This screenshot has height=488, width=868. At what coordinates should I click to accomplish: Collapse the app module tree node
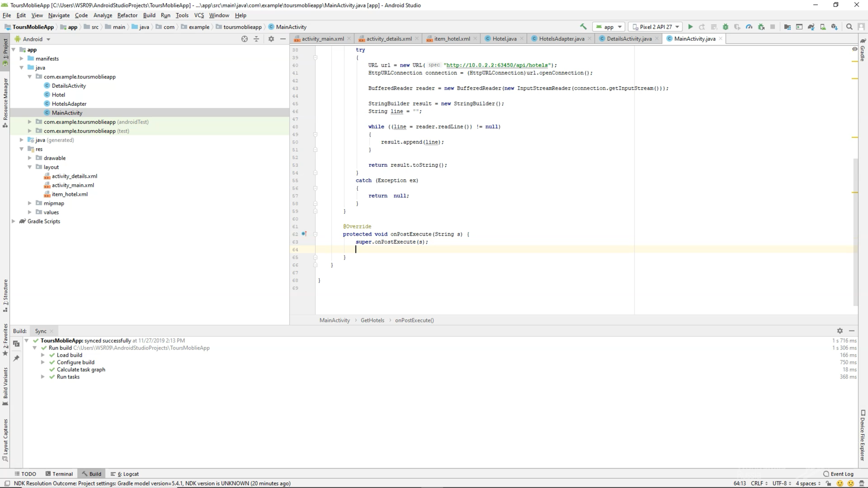pos(13,50)
